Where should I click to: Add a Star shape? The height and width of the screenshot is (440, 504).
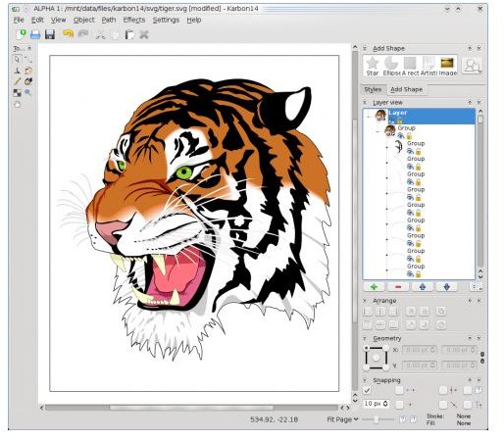(x=373, y=66)
